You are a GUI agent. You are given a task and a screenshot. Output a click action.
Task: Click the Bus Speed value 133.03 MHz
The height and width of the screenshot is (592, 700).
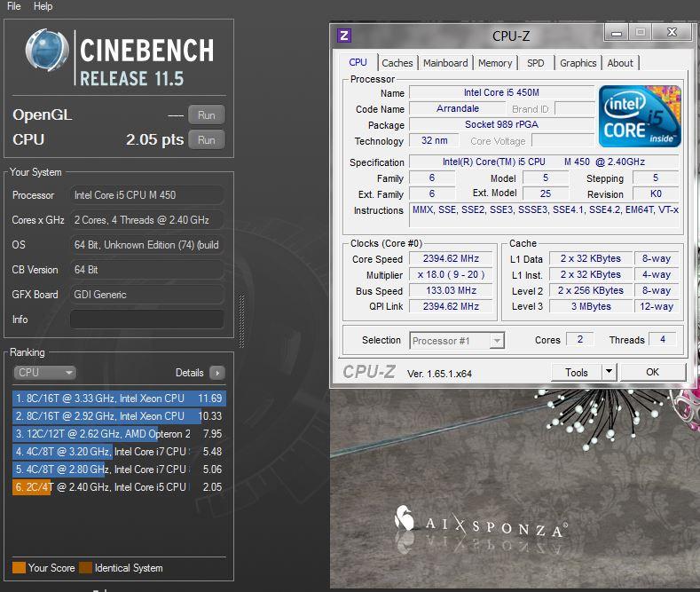(x=451, y=290)
